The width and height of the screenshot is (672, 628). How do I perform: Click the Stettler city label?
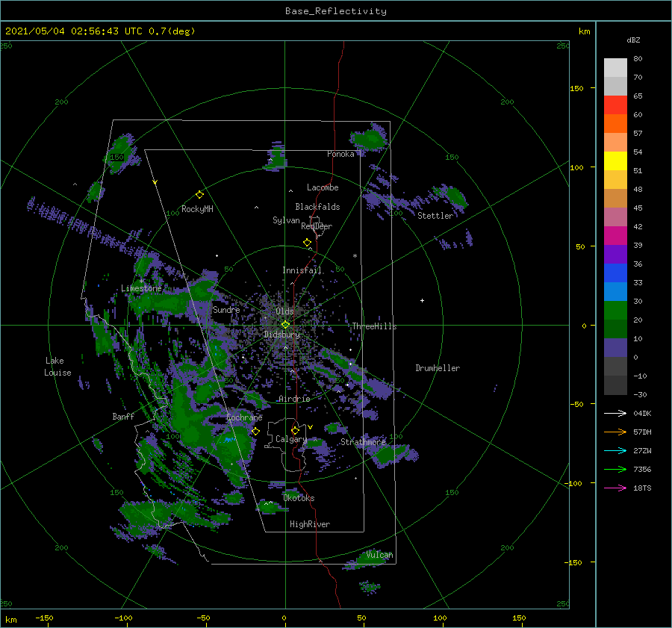435,216
